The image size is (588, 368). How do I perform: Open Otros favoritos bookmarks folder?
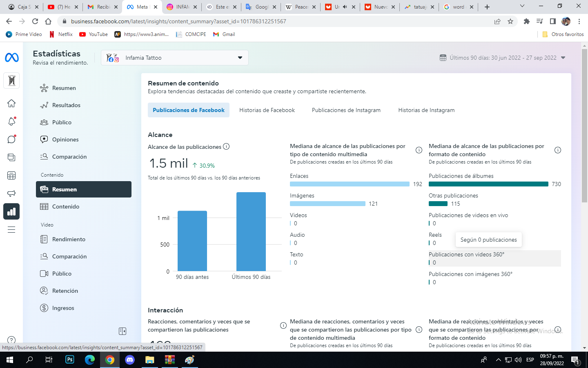click(563, 34)
